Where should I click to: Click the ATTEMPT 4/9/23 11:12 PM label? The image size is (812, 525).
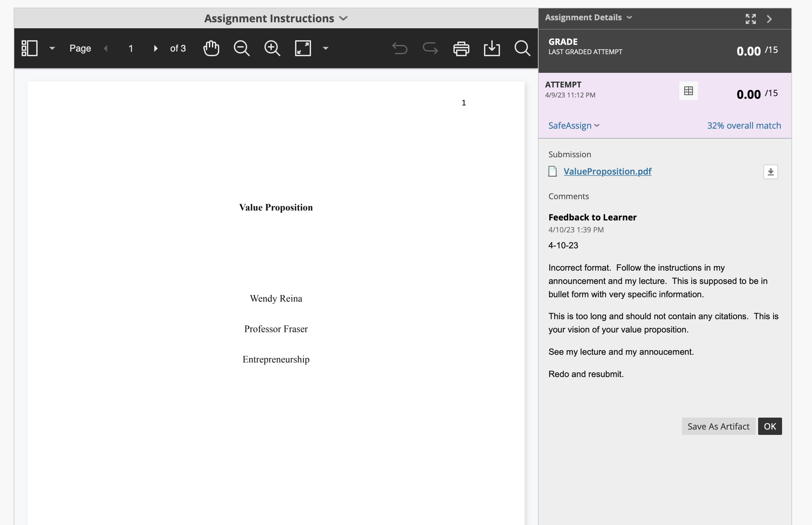click(570, 89)
